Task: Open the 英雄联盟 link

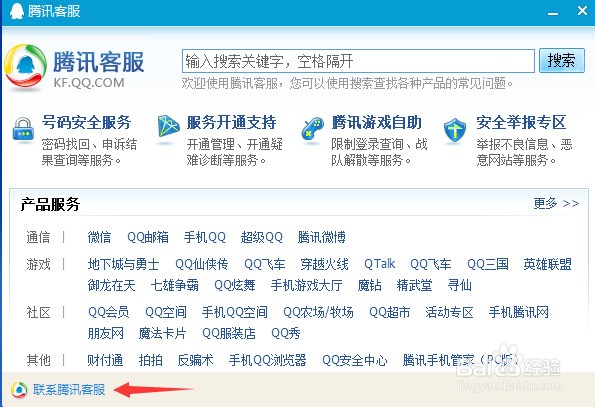Action: (548, 264)
